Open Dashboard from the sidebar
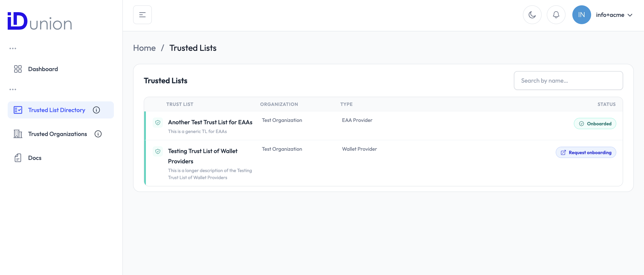644x275 pixels. (43, 69)
